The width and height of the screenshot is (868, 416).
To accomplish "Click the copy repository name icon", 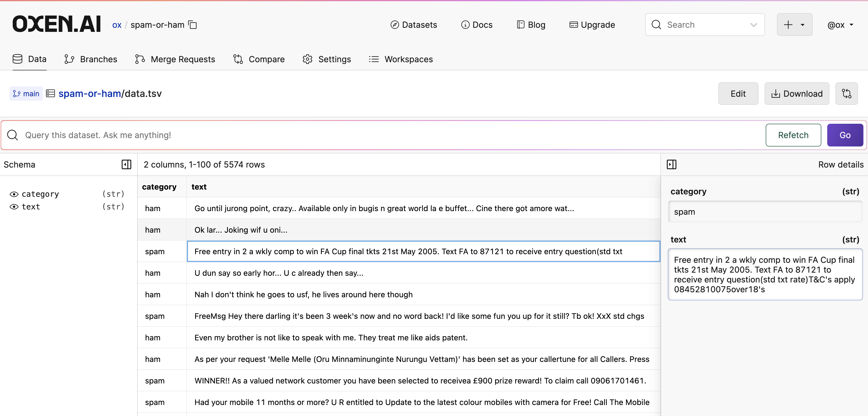I will point(192,25).
